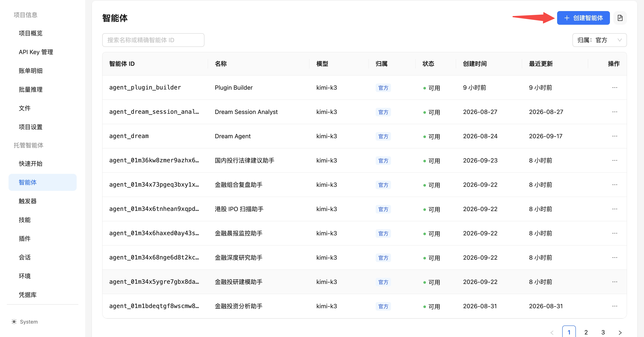Click the agent_dream ID cell
644x337 pixels.
click(129, 136)
